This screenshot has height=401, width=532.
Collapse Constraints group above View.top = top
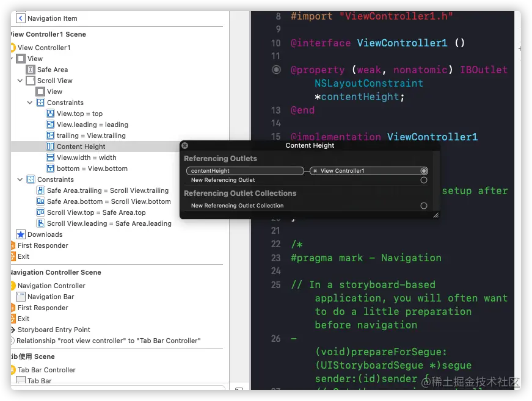point(31,103)
